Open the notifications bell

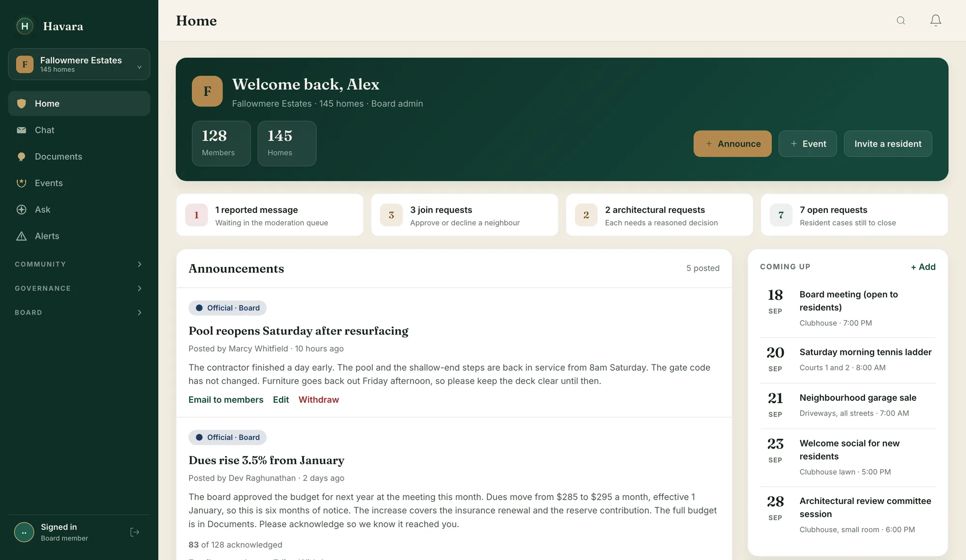click(936, 20)
